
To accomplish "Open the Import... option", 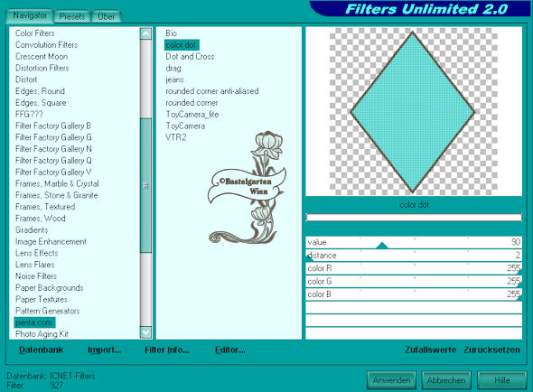I will (105, 350).
